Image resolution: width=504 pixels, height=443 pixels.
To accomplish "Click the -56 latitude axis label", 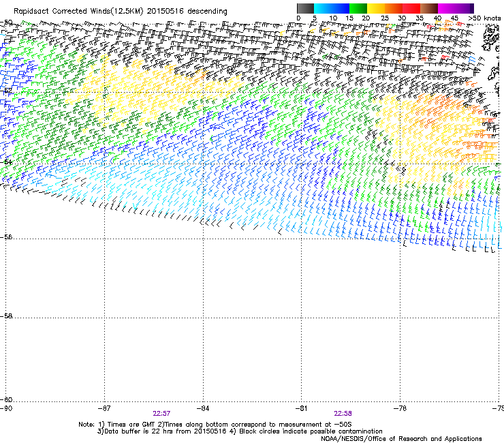I will point(6,237).
